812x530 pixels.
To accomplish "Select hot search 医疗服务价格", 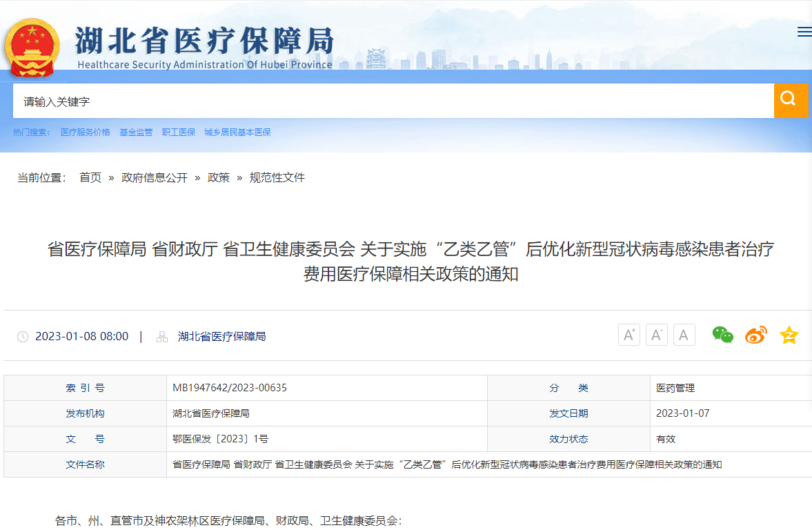I will 85,132.
